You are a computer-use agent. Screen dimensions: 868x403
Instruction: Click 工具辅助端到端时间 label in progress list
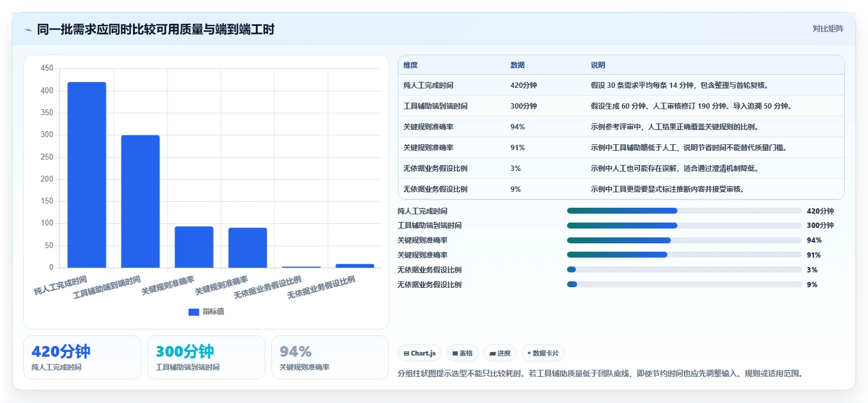(429, 226)
